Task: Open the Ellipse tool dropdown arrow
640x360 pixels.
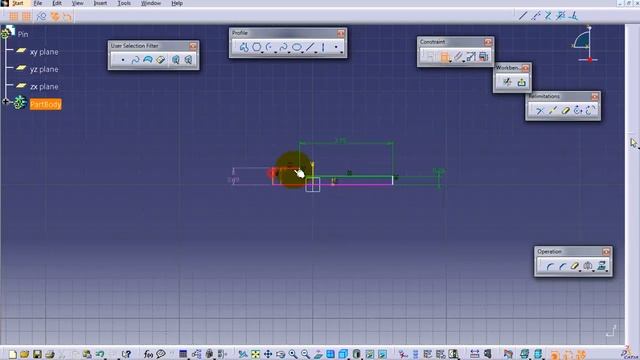Action: [x=302, y=52]
